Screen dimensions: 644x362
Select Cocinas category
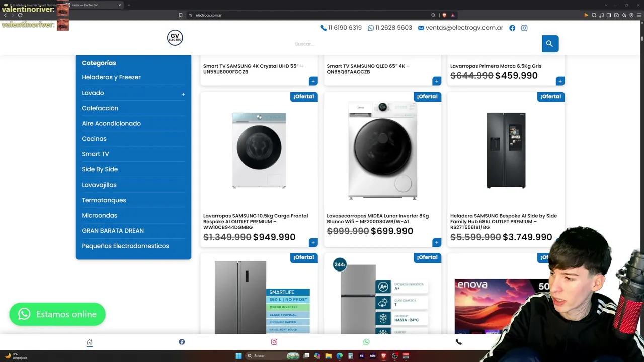coord(94,139)
